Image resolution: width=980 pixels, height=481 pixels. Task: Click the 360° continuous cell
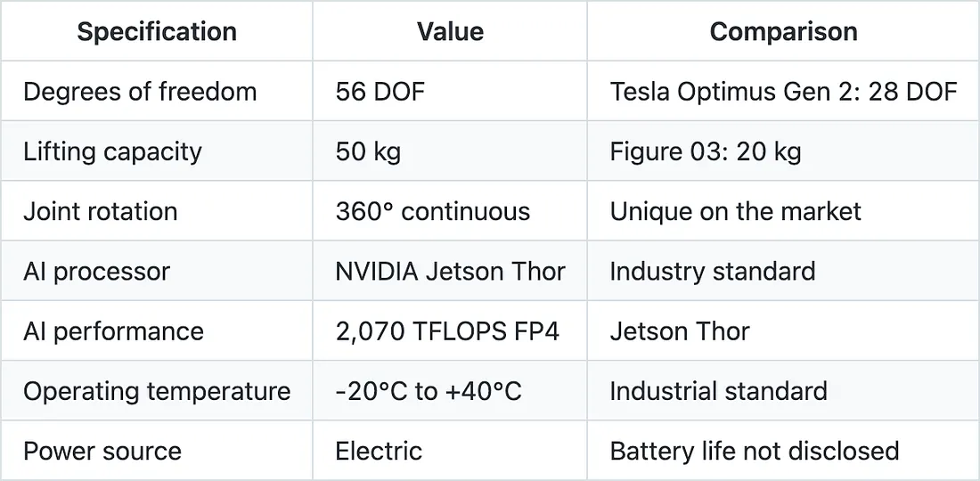click(x=433, y=211)
